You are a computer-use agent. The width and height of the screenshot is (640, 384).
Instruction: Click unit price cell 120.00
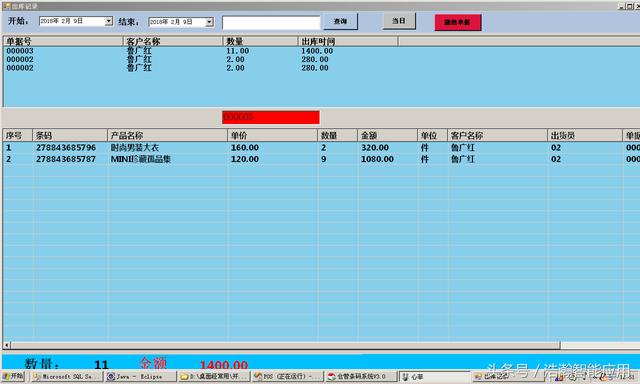click(x=245, y=159)
